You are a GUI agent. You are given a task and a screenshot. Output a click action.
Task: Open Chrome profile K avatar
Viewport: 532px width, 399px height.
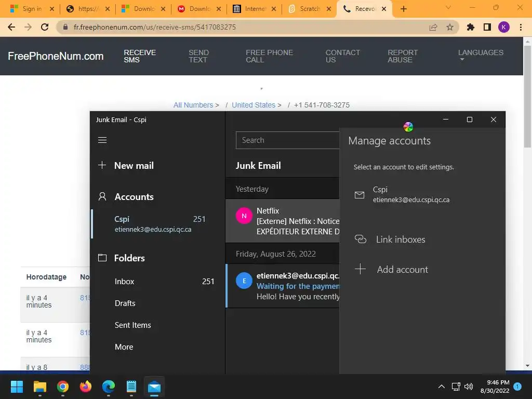tap(504, 27)
